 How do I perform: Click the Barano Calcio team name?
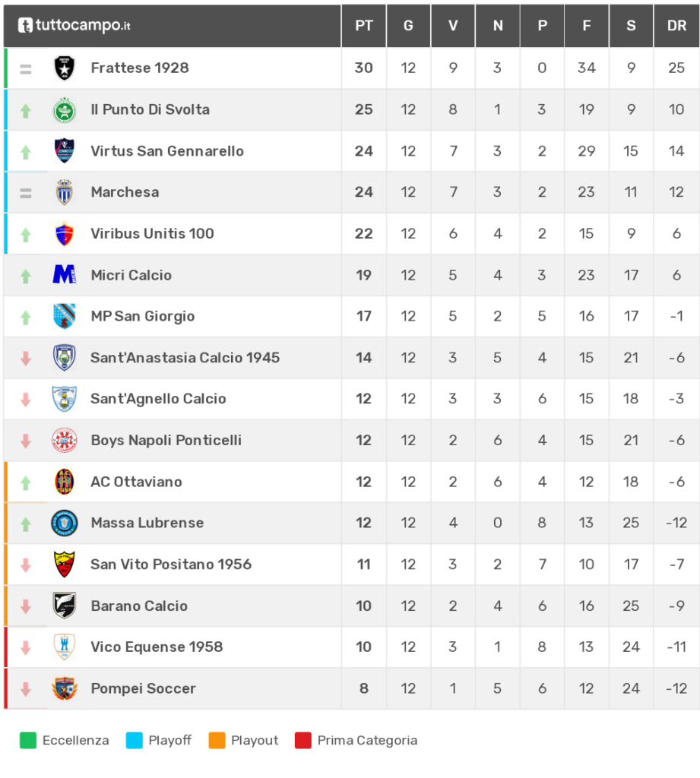139,606
